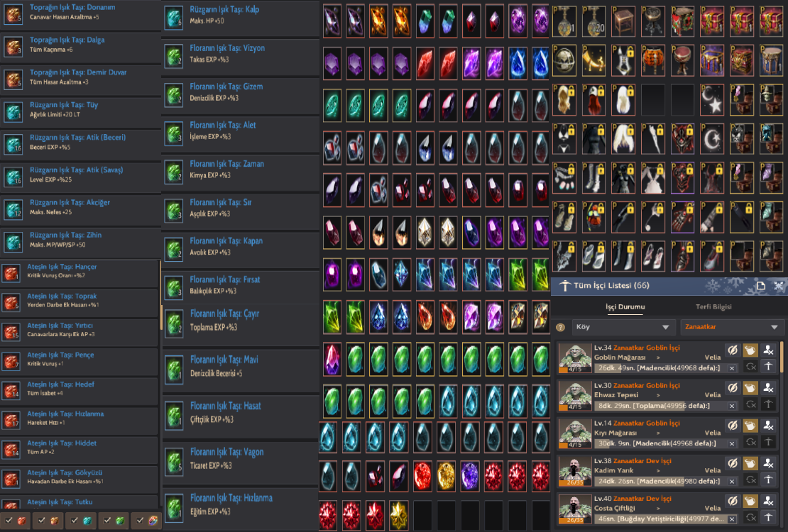
Task: Select Toprağın Işık Taşı: Demir Duvar item
Action: pyautogui.click(x=80, y=78)
